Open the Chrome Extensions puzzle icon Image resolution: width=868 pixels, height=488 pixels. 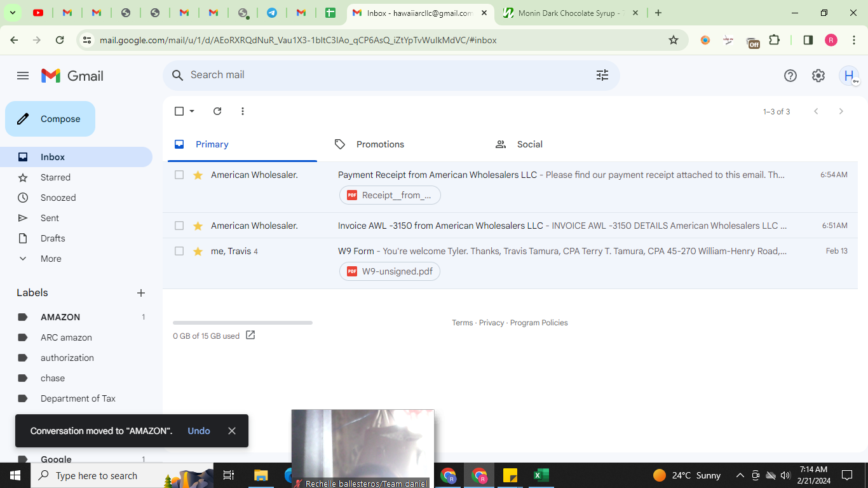tap(774, 40)
